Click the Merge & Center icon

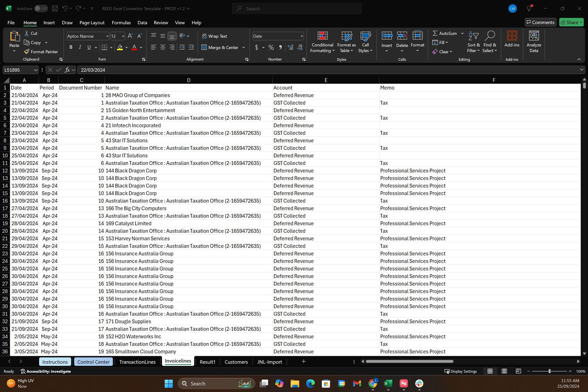(x=204, y=48)
